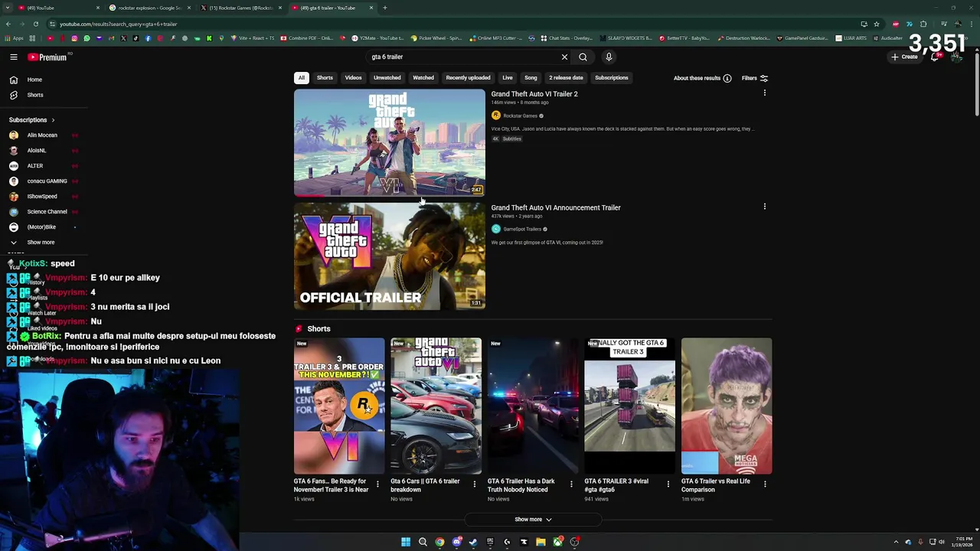The image size is (980, 551).
Task: Open options for 'Trailer vs Real Life' short
Action: point(765,484)
